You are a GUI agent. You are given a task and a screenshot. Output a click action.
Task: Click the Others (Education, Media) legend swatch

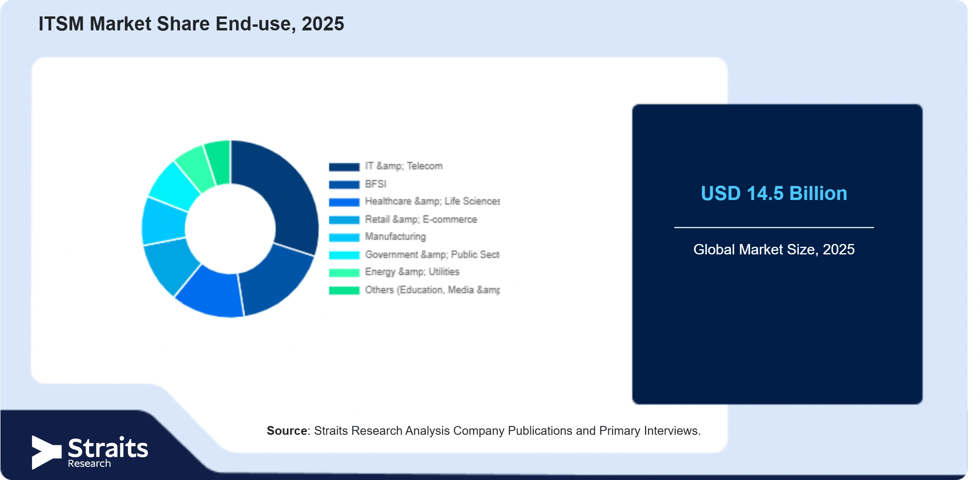click(x=344, y=290)
